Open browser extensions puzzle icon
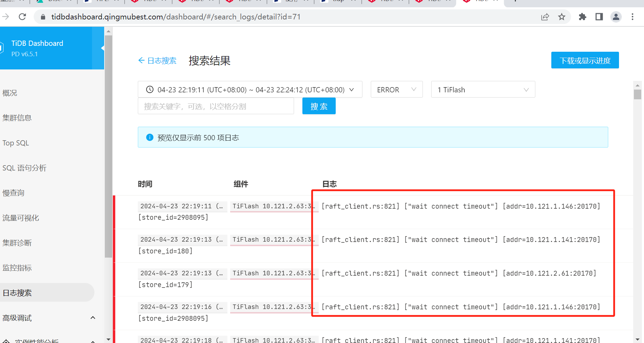Viewport: 644px width, 343px height. [583, 17]
